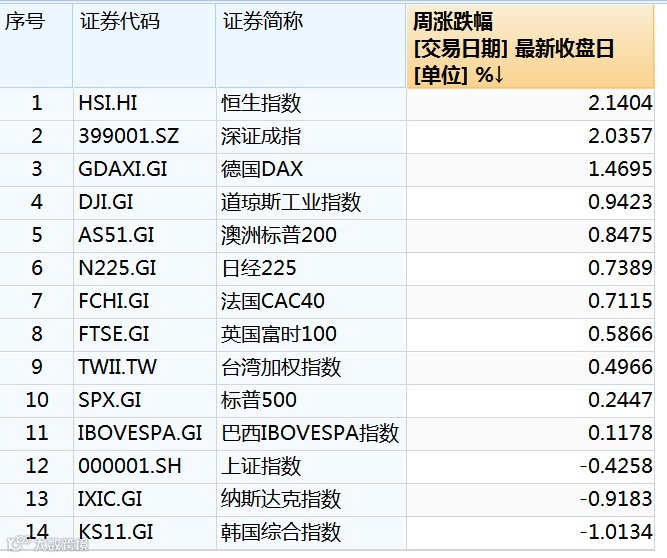Select the value 0.8475
The height and width of the screenshot is (558, 667).
620,235
